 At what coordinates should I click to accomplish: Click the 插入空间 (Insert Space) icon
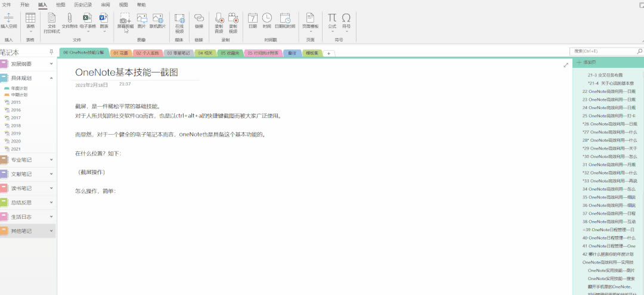(8, 18)
